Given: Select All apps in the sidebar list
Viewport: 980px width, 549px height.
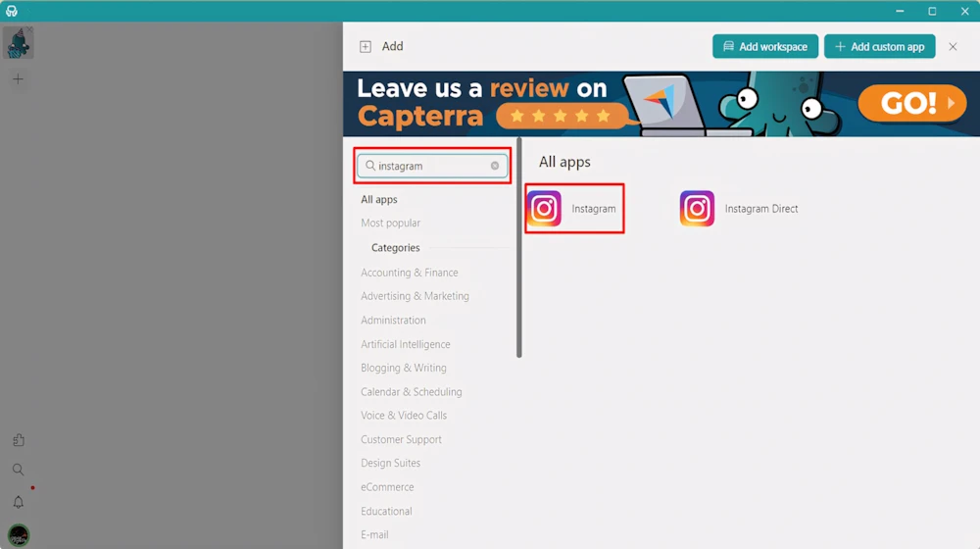Looking at the screenshot, I should (x=378, y=199).
